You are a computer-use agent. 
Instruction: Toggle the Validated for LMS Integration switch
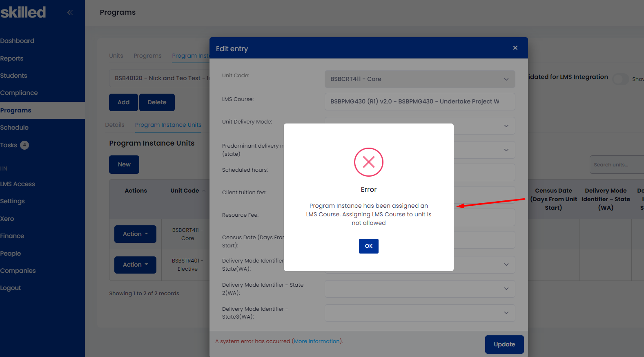(621, 79)
